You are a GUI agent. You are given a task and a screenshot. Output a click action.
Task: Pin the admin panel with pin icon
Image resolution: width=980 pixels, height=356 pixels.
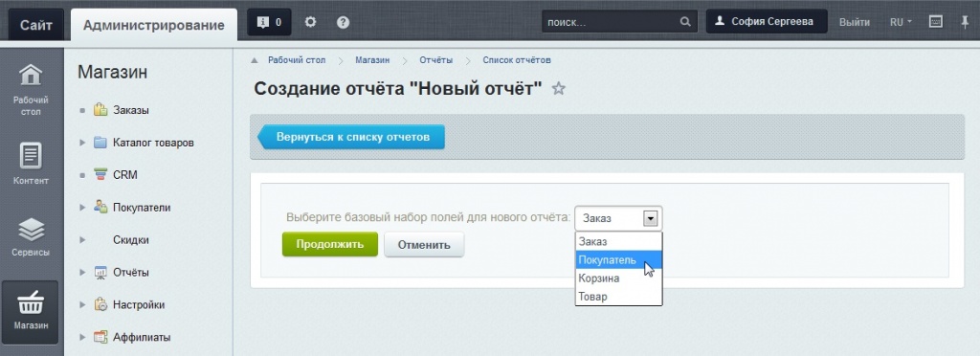coord(965,22)
